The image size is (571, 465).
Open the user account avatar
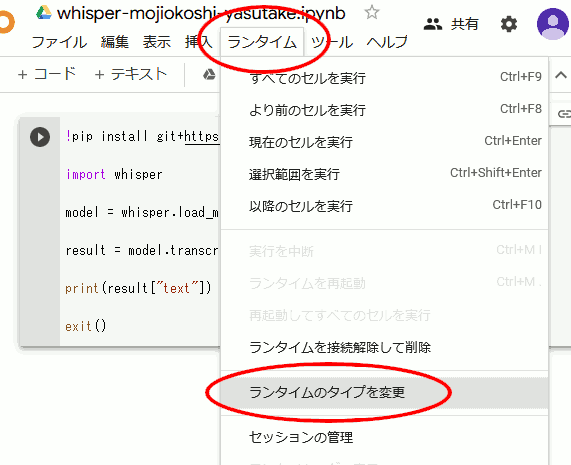coord(553,24)
